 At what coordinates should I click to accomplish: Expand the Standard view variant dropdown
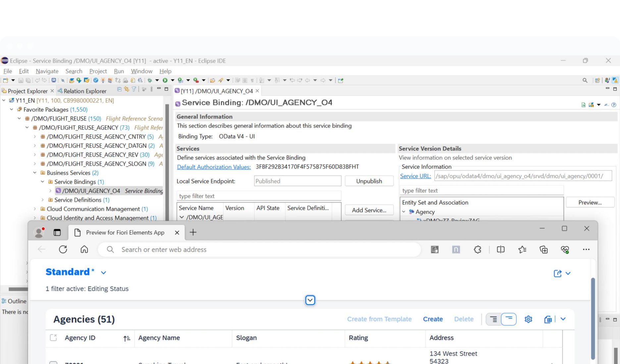(x=104, y=273)
